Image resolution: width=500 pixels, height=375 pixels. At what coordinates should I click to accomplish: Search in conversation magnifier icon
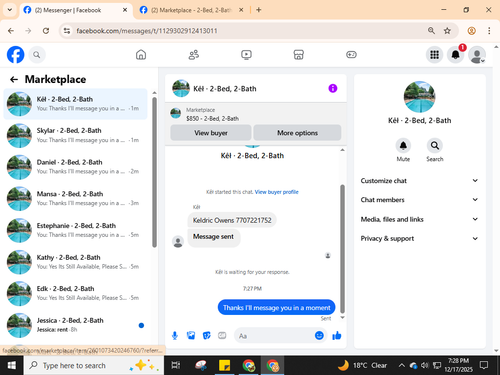[435, 146]
